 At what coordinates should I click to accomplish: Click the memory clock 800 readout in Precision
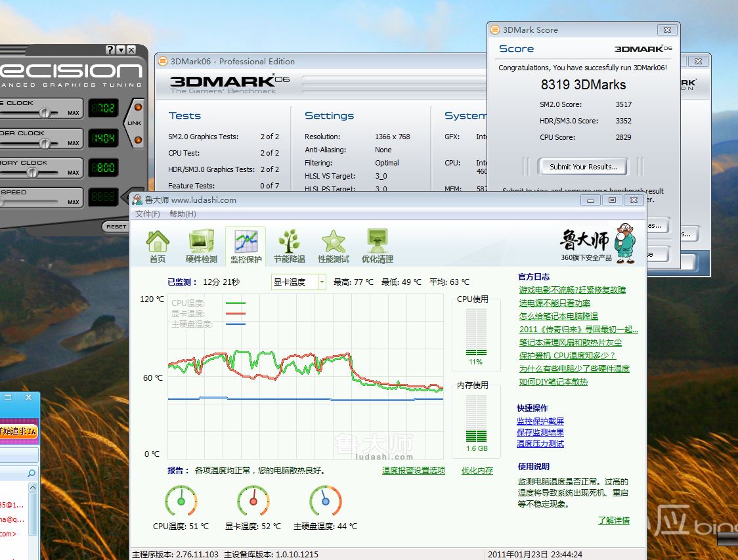pyautogui.click(x=103, y=167)
